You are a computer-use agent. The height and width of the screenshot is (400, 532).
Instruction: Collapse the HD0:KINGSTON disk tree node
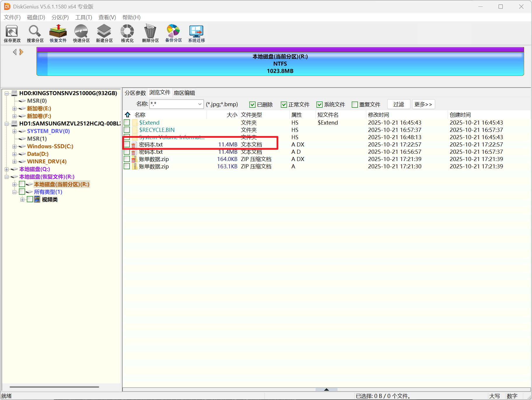pos(6,93)
